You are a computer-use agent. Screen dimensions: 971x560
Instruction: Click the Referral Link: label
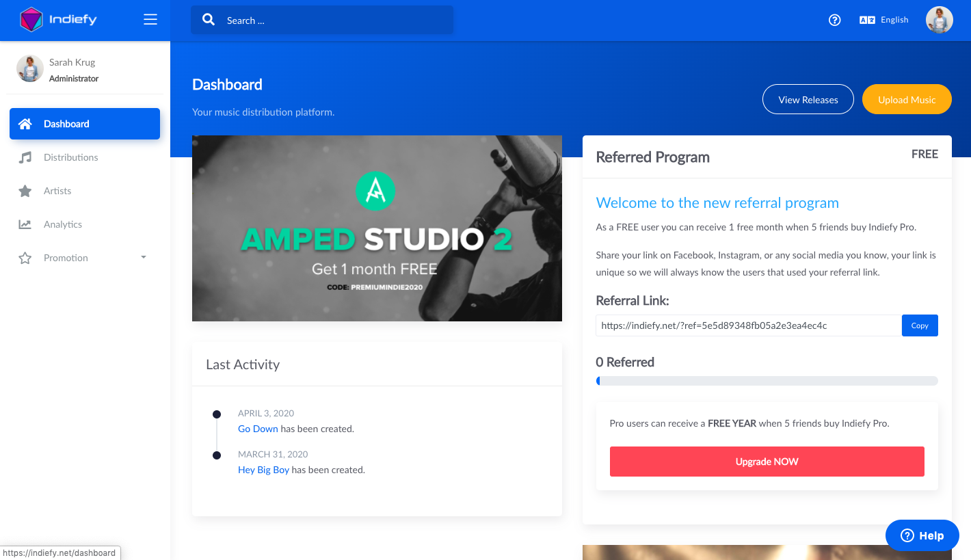[x=633, y=301]
